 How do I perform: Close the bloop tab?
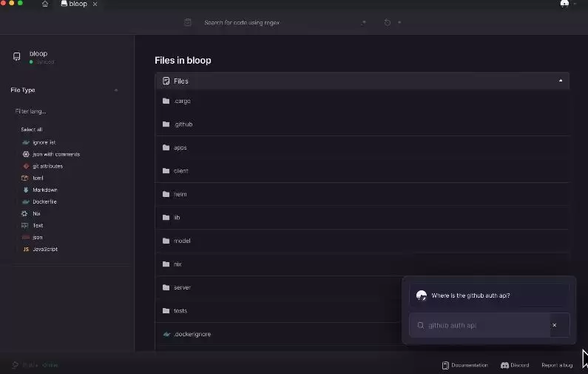95,4
